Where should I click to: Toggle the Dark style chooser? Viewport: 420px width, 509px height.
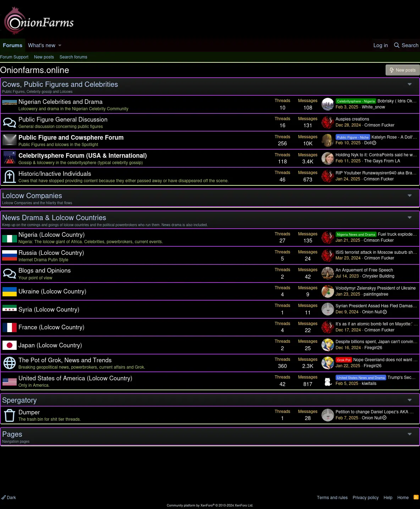[9, 498]
